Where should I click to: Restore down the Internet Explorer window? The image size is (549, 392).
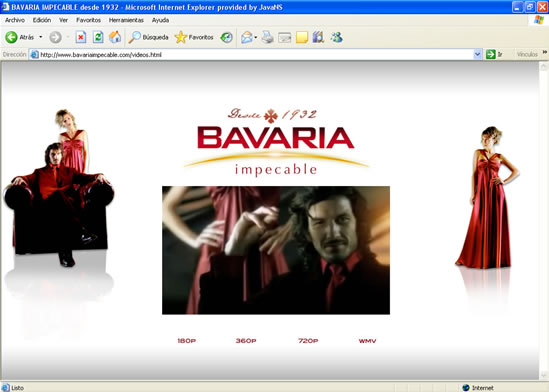click(530, 7)
